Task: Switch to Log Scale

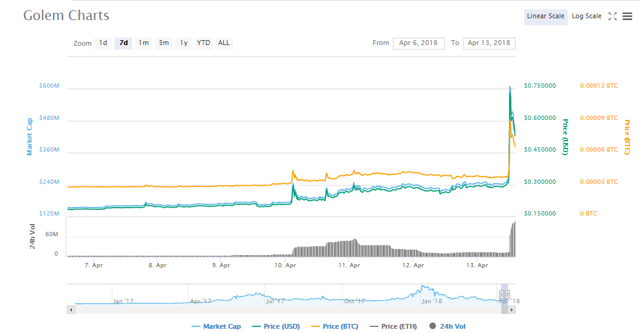Action: tap(586, 16)
